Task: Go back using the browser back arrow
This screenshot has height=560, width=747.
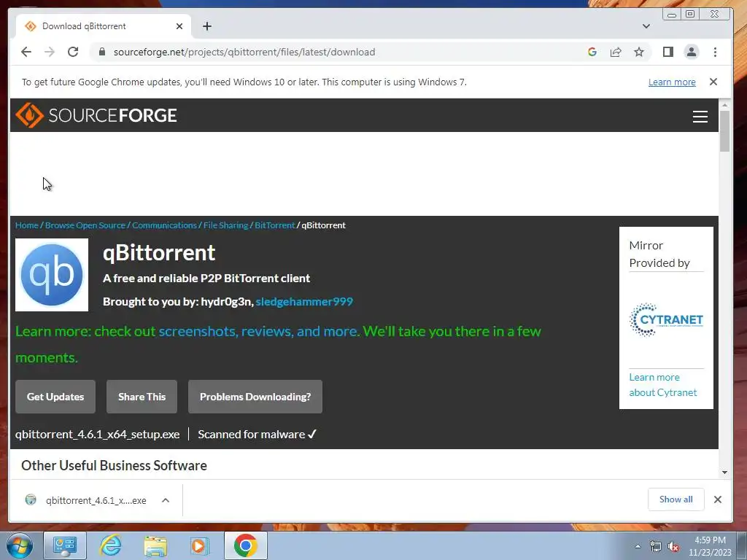Action: click(26, 52)
